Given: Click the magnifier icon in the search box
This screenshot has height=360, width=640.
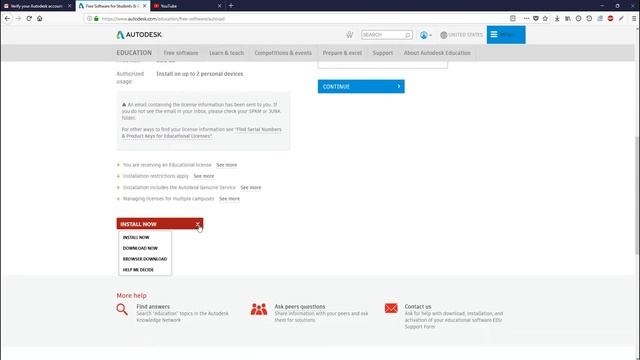Looking at the screenshot, I should (x=407, y=35).
